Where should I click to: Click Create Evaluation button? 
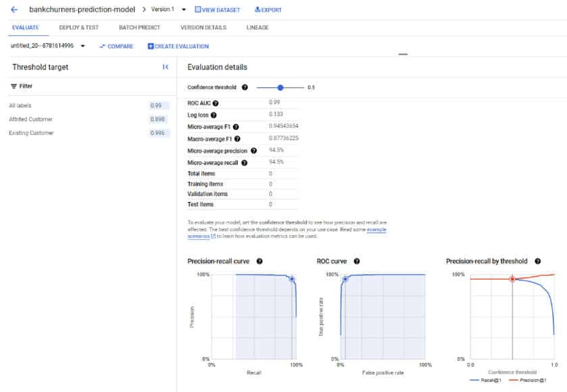click(178, 46)
